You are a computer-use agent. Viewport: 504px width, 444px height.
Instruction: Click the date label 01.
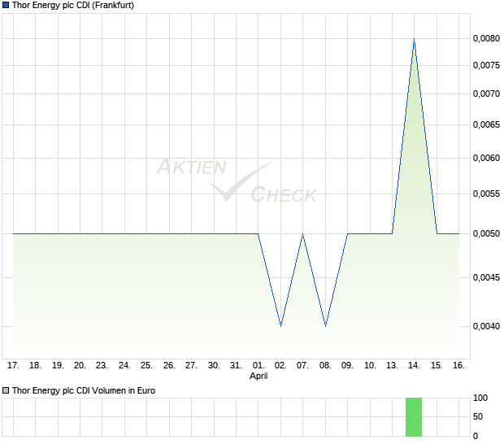tap(259, 366)
